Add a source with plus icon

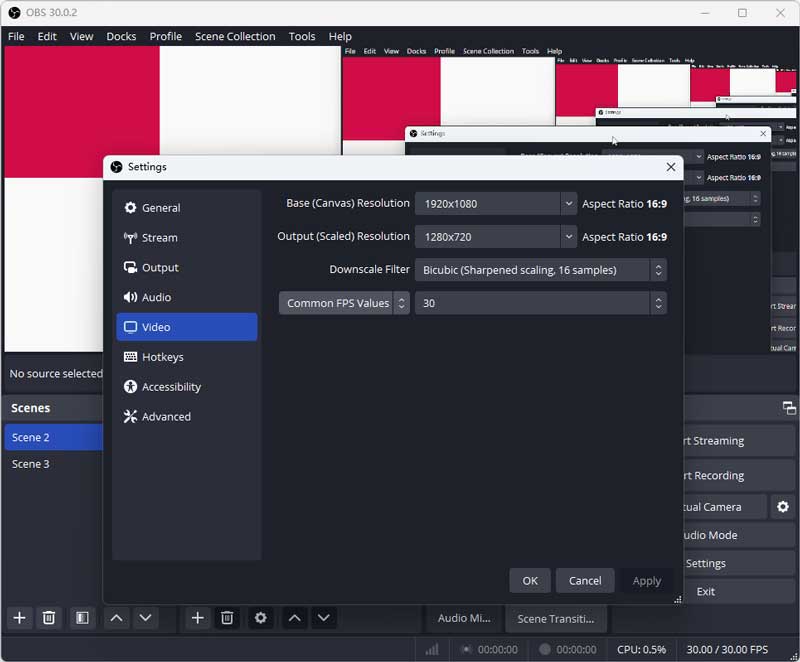(x=198, y=618)
